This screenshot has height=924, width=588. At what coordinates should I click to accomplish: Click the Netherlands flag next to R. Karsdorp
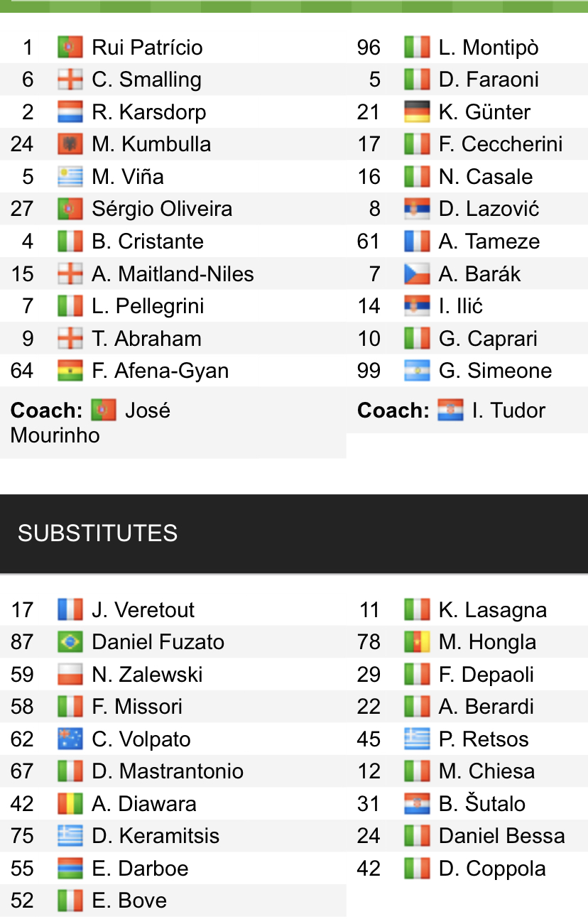pyautogui.click(x=70, y=112)
